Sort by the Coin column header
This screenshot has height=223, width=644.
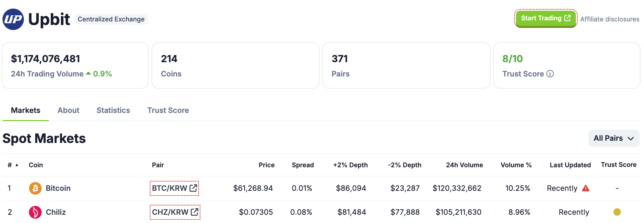[36, 165]
